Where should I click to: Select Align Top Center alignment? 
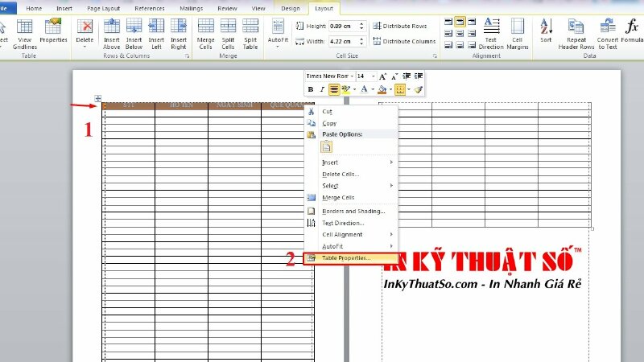tap(460, 22)
